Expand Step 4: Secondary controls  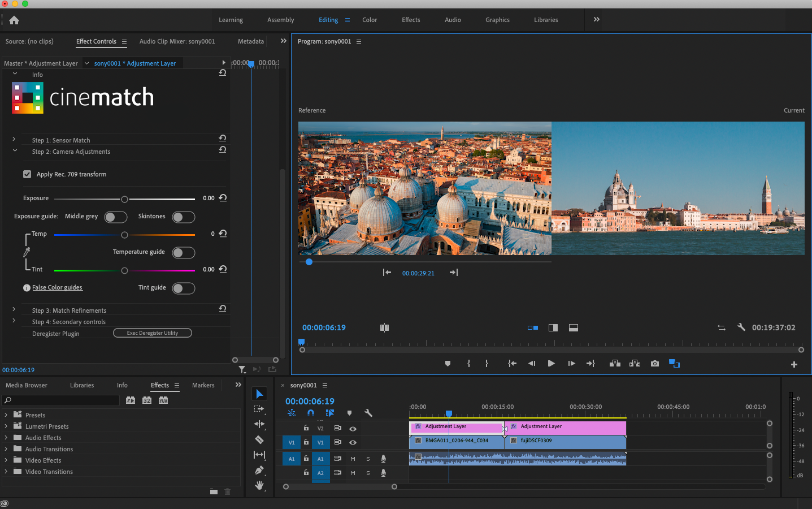point(14,321)
